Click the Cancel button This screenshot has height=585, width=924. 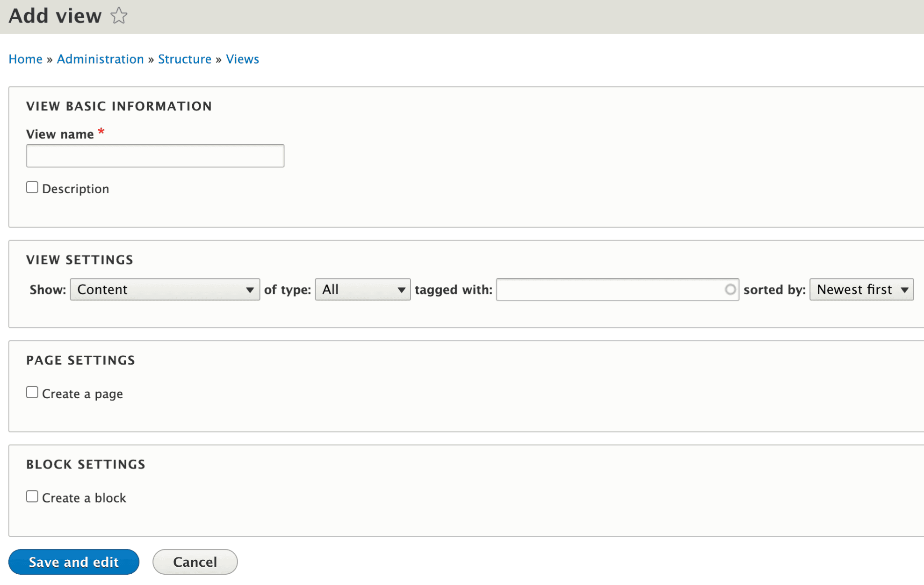(195, 562)
